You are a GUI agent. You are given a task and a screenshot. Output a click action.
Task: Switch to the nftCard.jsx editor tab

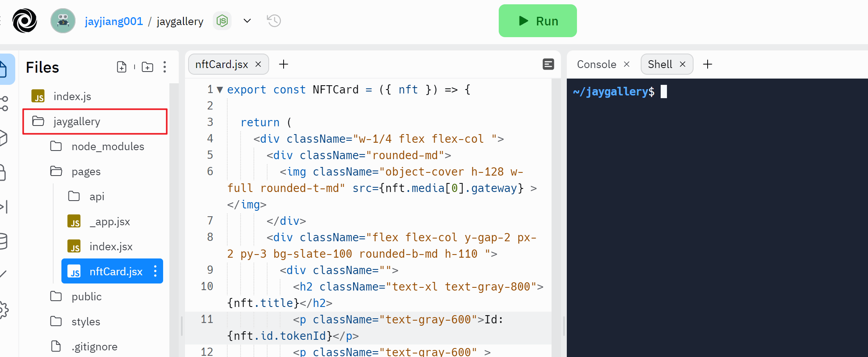[221, 64]
